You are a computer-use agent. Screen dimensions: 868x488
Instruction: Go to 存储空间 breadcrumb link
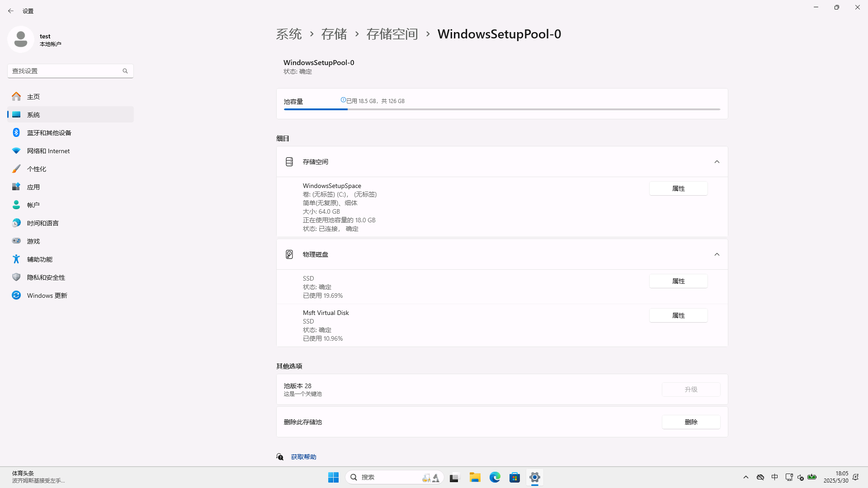(x=392, y=34)
